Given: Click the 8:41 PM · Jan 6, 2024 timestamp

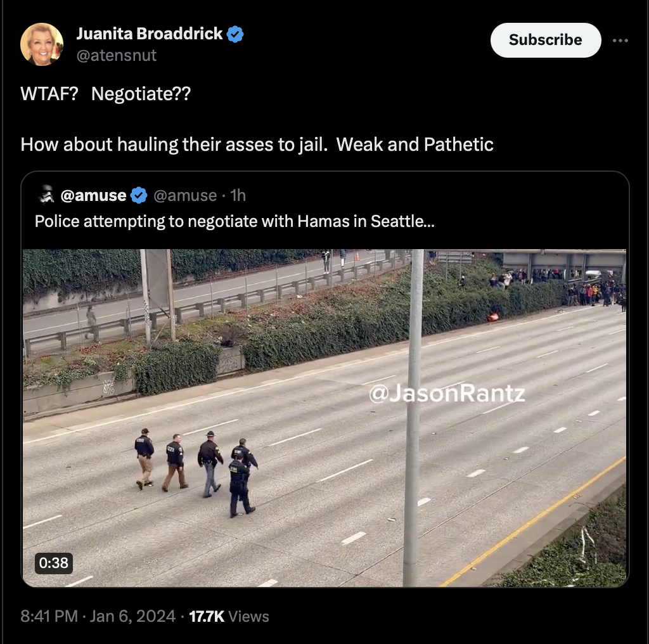Looking at the screenshot, I should click(98, 616).
